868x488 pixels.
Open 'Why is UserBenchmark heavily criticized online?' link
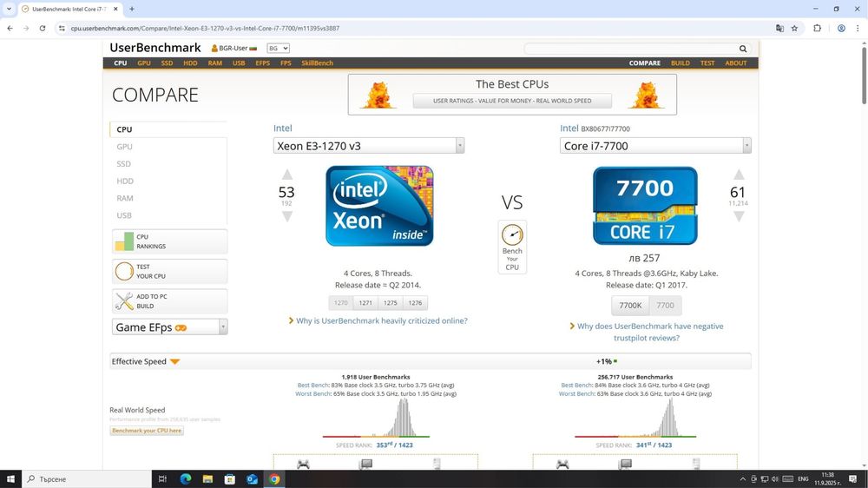pos(381,320)
